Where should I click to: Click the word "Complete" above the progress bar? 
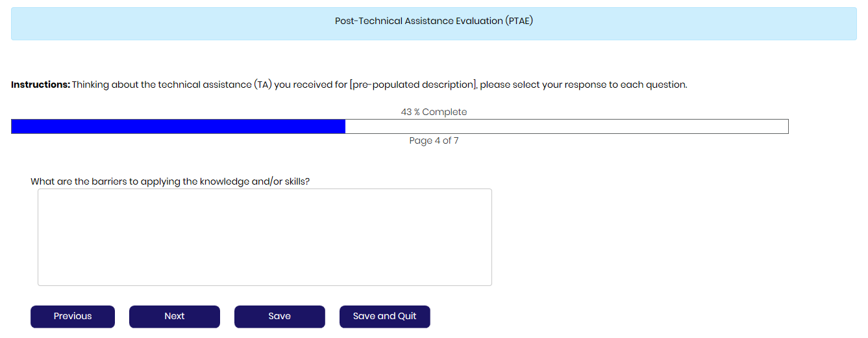[445, 112]
